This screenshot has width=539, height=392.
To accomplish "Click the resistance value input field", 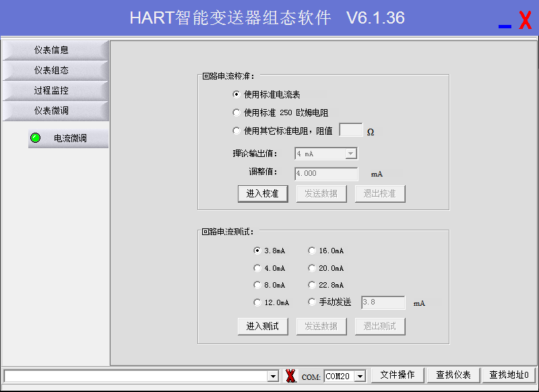I will coord(350,130).
